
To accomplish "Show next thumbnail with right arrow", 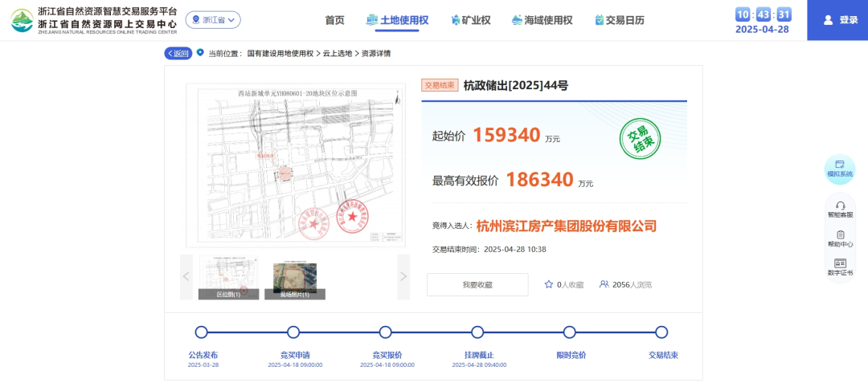I will click(x=403, y=277).
